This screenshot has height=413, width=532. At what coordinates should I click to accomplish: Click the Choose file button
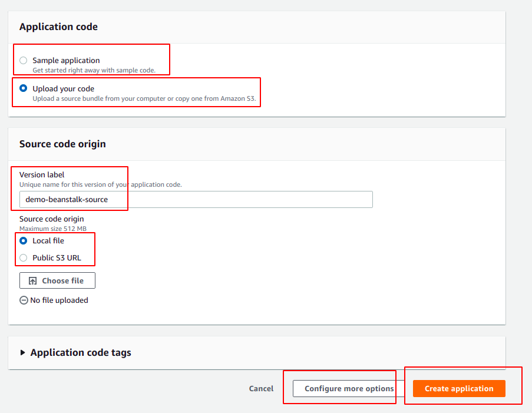57,280
